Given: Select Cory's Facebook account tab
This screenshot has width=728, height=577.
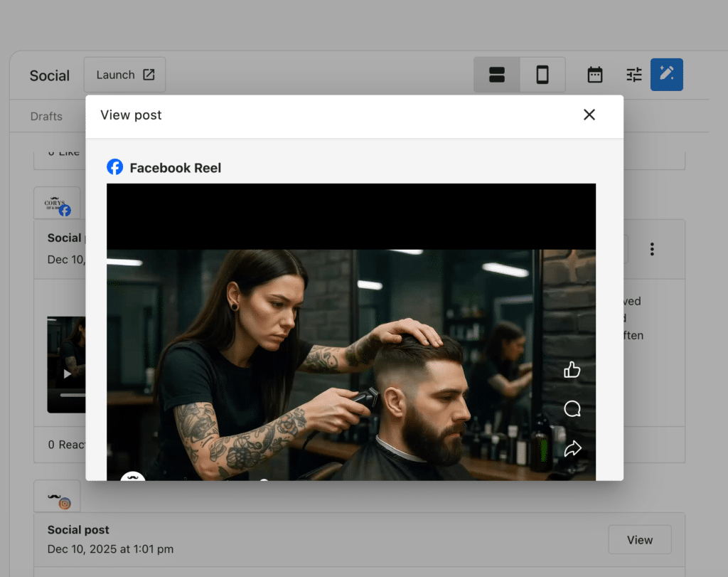Looking at the screenshot, I should pos(57,204).
